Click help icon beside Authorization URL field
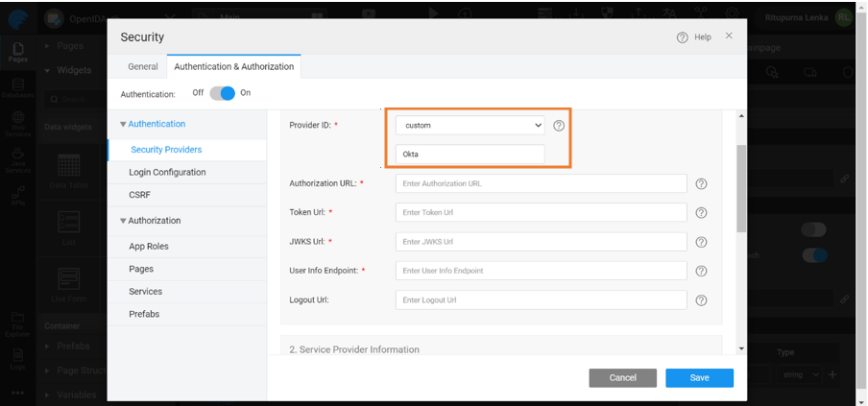This screenshot has width=868, height=406. (701, 184)
